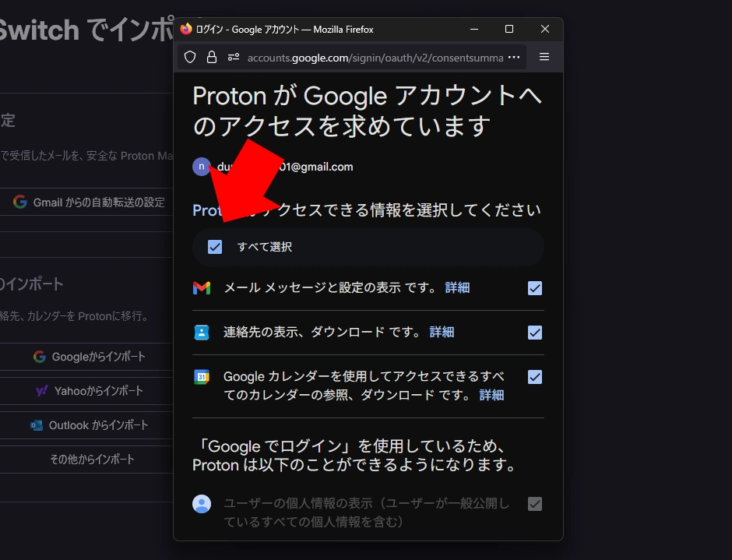Click the greyed personal information checkbox
Screen dimensions: 732x560
(535, 504)
